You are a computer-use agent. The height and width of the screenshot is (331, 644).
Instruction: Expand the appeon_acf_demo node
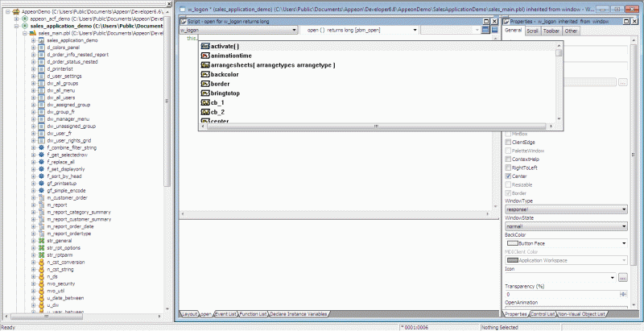tap(17, 19)
